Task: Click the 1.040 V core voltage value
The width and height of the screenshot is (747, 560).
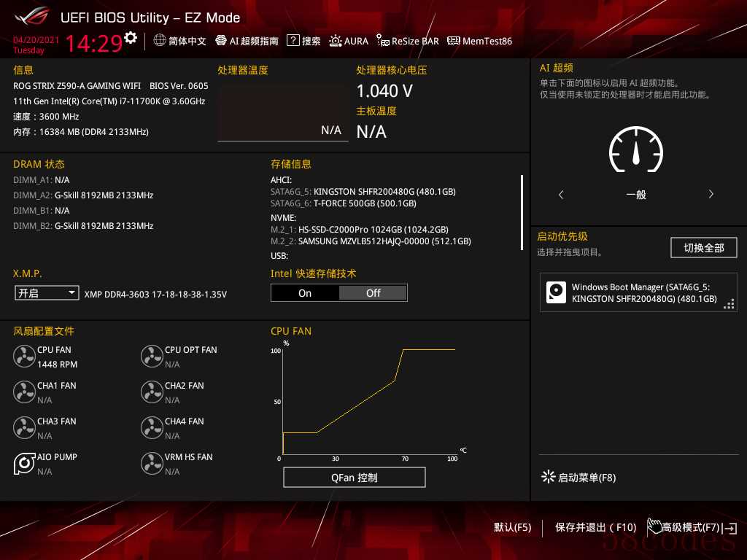Action: (x=384, y=91)
